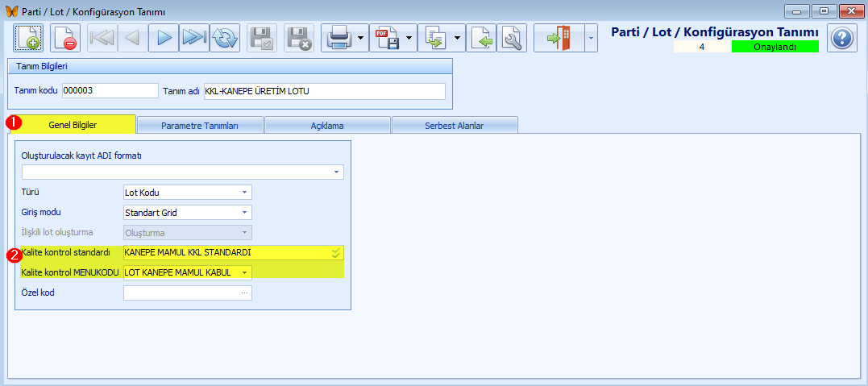The width and height of the screenshot is (868, 386).
Task: Refresh the record with the sync icon
Action: pyautogui.click(x=225, y=38)
